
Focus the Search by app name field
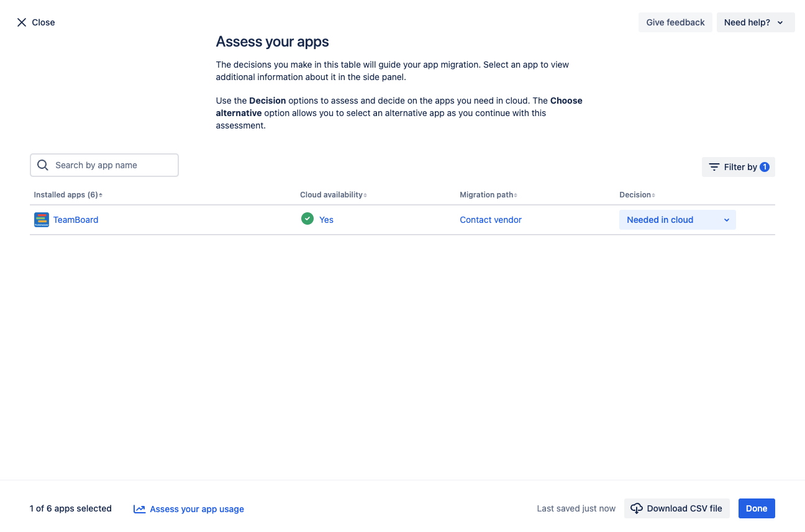[x=112, y=165]
